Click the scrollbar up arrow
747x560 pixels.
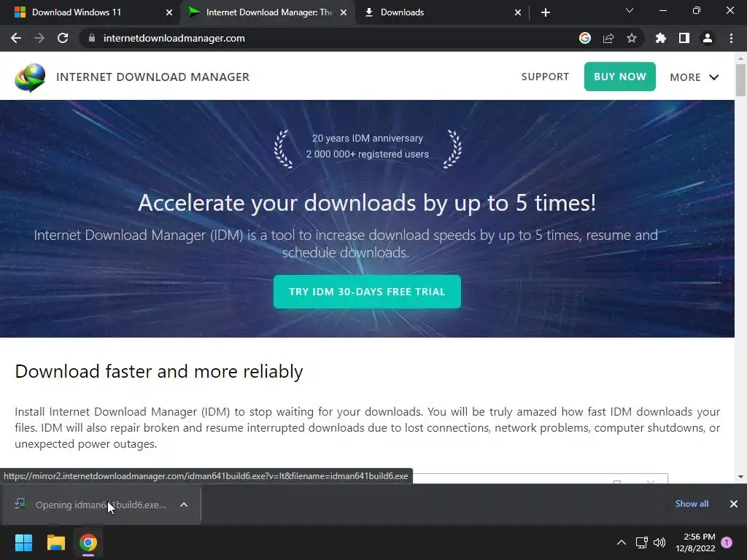[x=740, y=58]
